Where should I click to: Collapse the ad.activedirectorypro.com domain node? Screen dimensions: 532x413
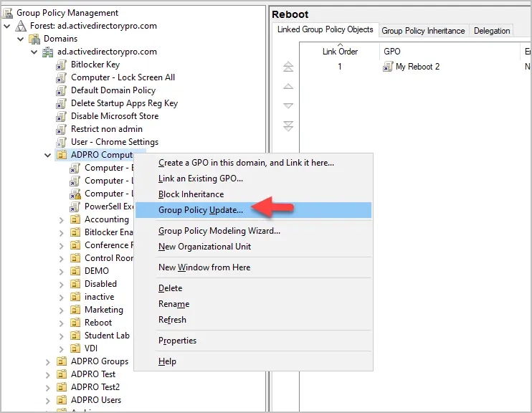click(x=34, y=52)
